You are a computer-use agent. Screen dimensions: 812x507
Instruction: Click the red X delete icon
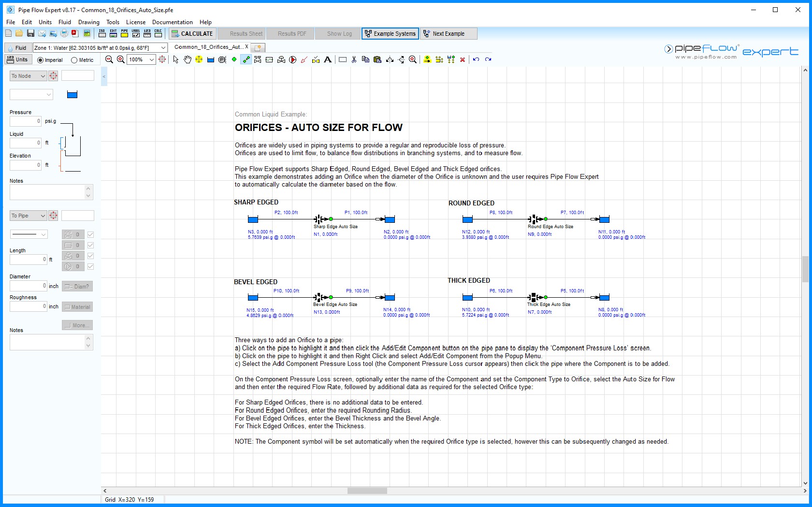tap(463, 59)
